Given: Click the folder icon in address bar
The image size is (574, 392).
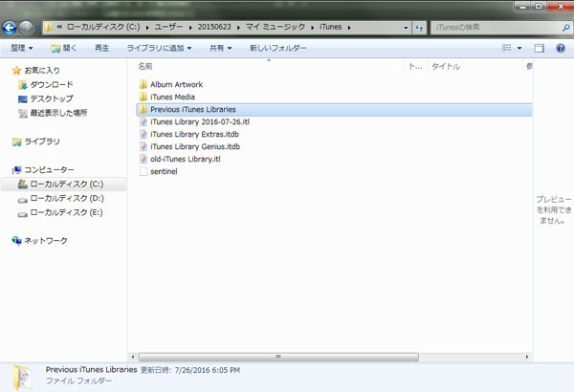Looking at the screenshot, I should pyautogui.click(x=48, y=27).
